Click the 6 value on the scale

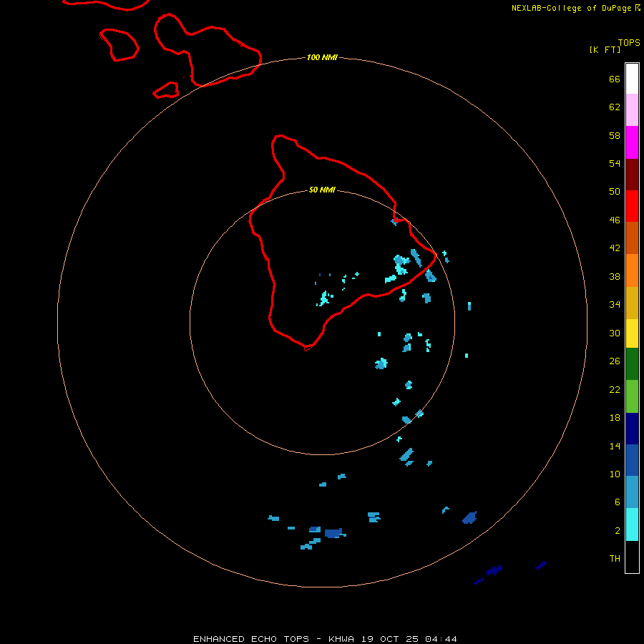(618, 502)
